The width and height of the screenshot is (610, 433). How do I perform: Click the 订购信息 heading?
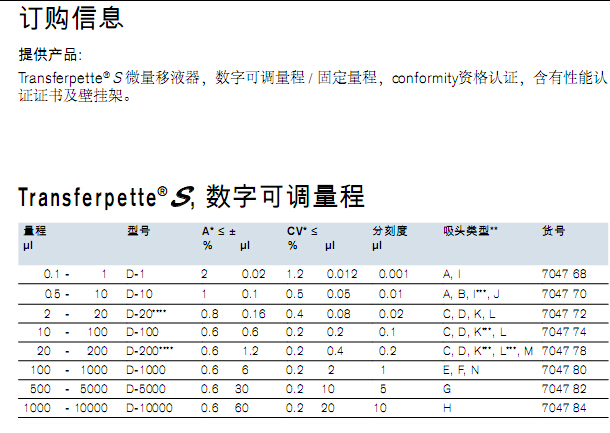coord(71,18)
